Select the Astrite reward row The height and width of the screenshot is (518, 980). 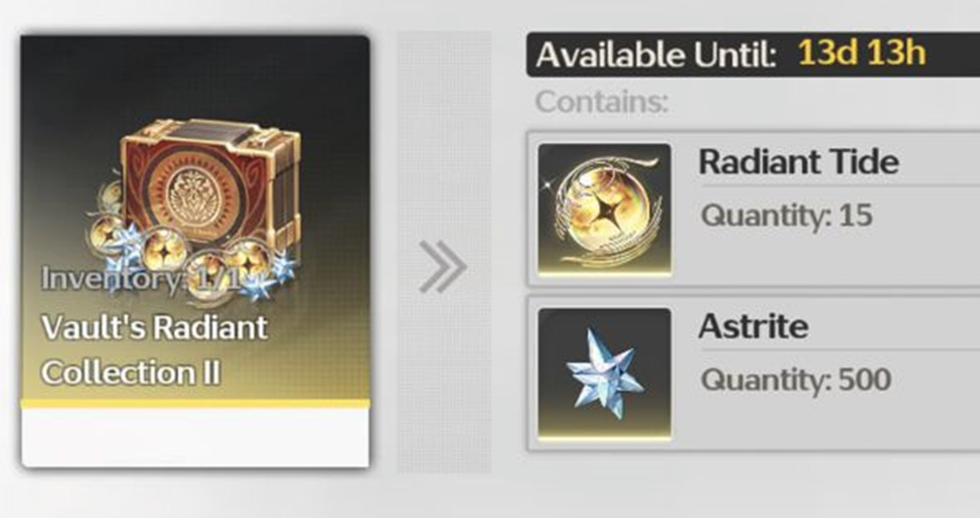coord(753,373)
